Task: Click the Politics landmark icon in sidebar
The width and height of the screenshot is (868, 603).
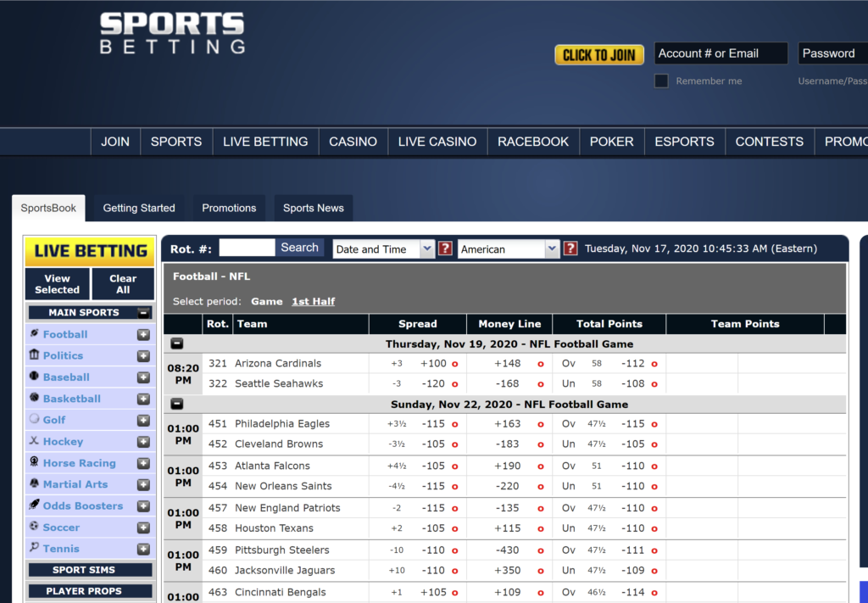Action: point(34,355)
